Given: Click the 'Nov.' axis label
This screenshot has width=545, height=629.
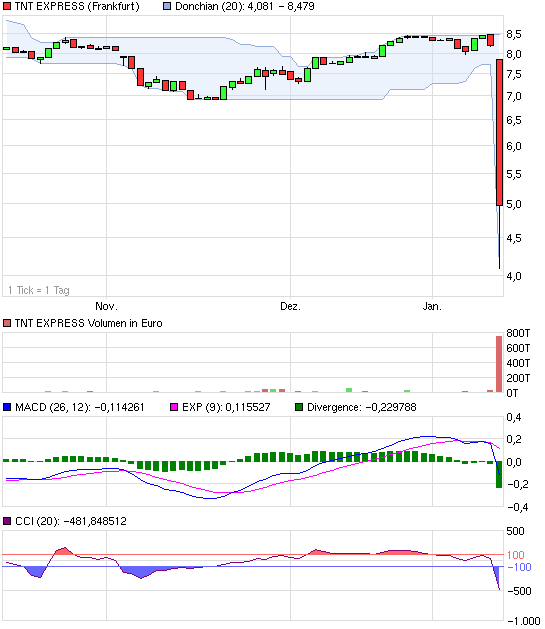Looking at the screenshot, I should 106,306.
